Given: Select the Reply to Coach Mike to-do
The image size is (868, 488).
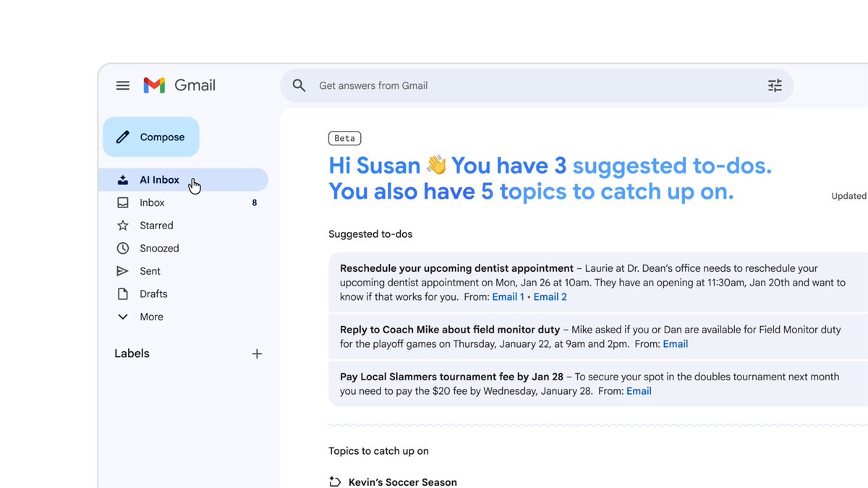Looking at the screenshot, I should [598, 337].
